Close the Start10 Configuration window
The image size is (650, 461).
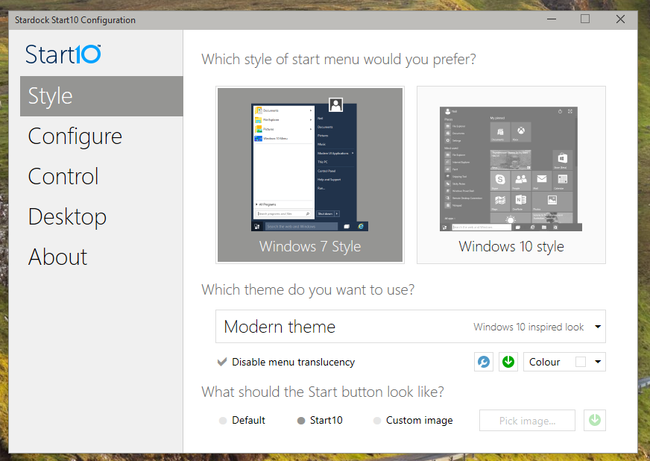coord(620,19)
